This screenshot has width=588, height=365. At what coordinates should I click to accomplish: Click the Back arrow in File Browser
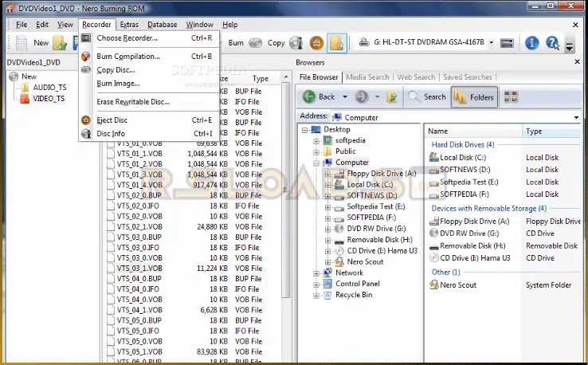click(318, 97)
